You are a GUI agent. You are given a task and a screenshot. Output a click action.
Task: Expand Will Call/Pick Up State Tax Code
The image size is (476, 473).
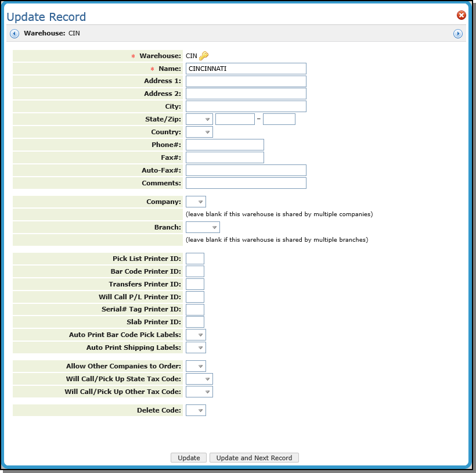(x=199, y=379)
